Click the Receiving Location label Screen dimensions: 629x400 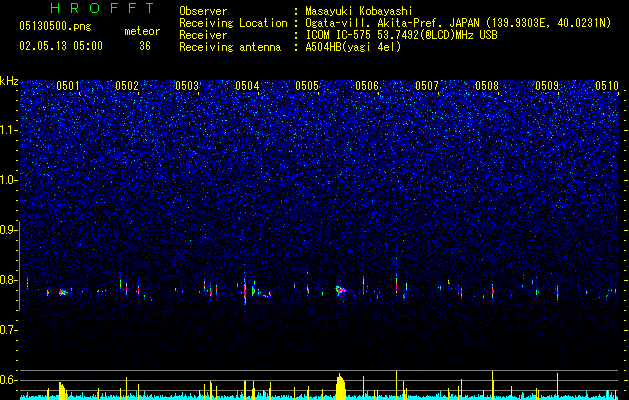[233, 23]
